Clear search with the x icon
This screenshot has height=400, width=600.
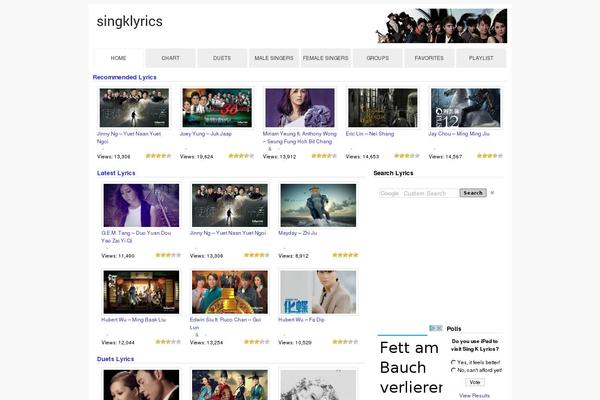(x=492, y=193)
